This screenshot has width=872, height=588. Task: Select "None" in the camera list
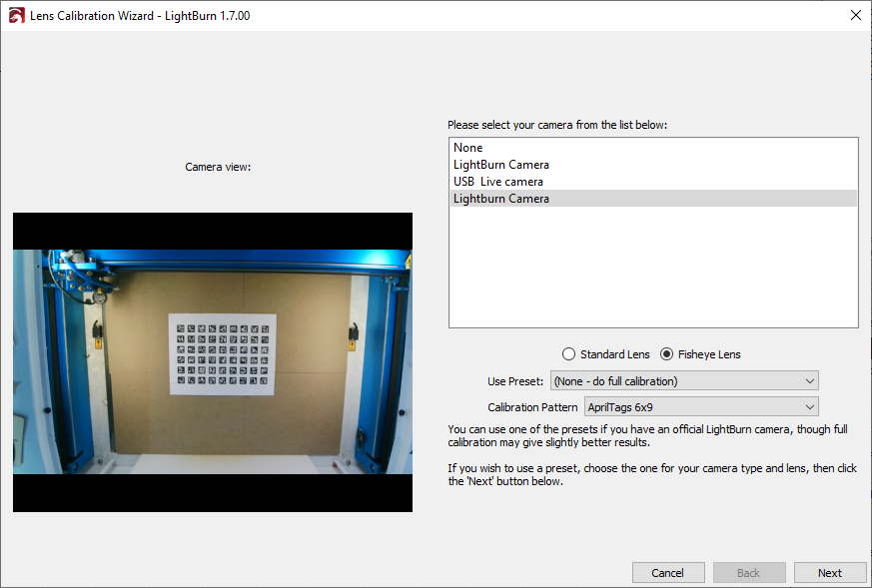(653, 148)
